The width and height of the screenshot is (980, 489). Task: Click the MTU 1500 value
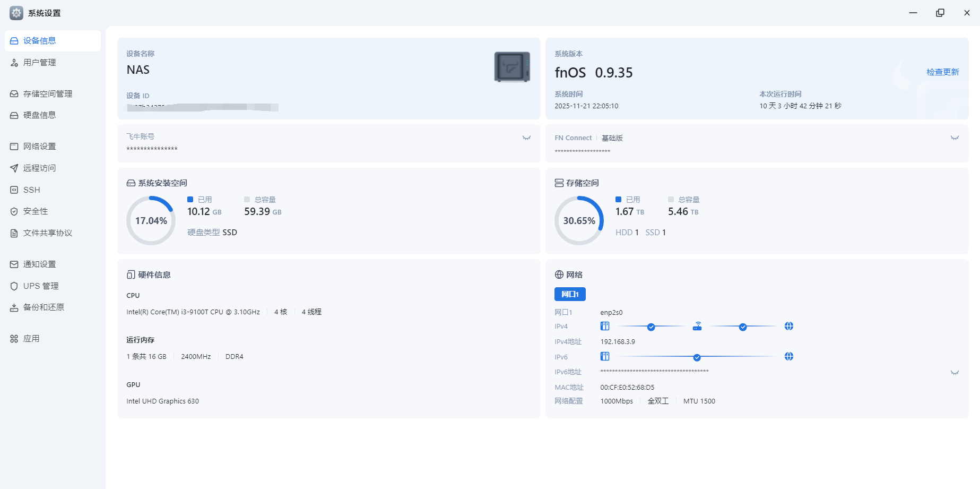(699, 401)
